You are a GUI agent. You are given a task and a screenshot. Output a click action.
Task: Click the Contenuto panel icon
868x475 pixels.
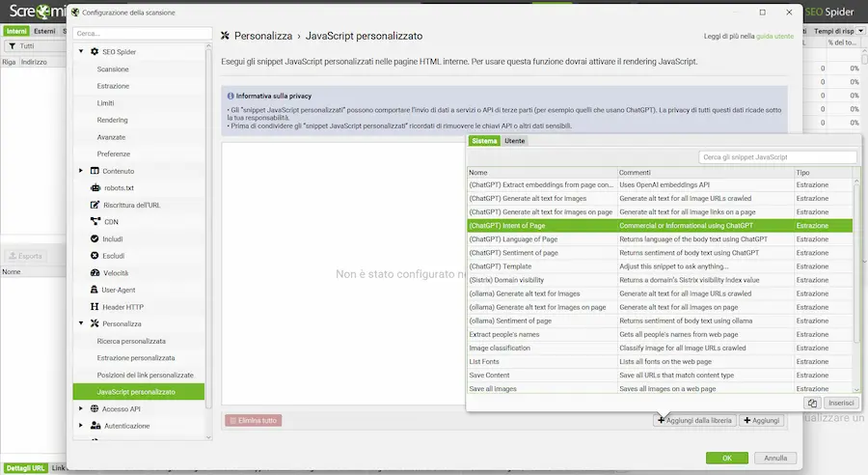tap(95, 171)
